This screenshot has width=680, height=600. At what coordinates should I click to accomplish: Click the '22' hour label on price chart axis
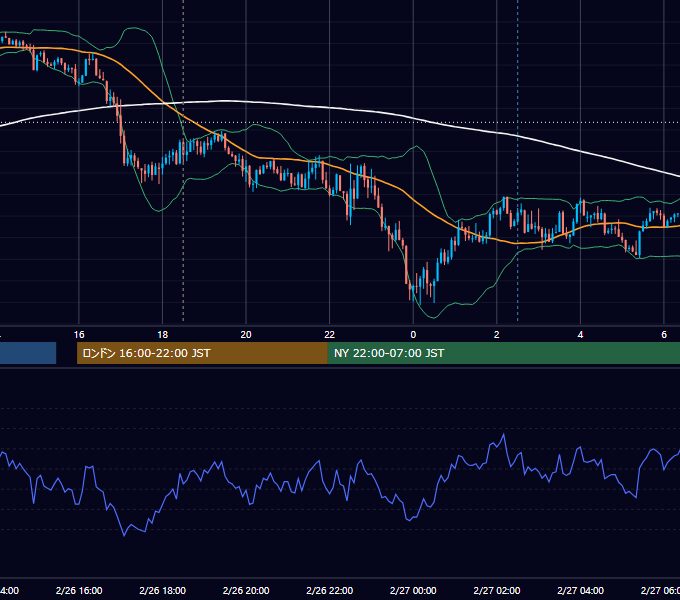click(x=330, y=335)
